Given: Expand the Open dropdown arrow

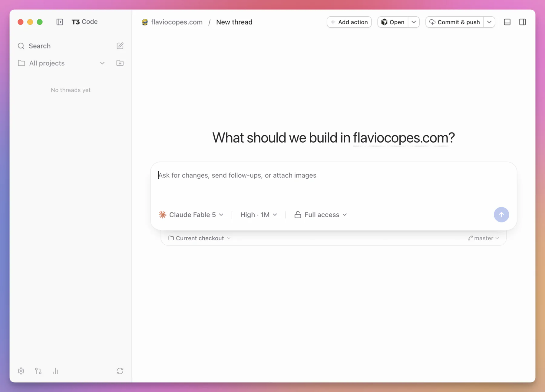Looking at the screenshot, I should [414, 22].
